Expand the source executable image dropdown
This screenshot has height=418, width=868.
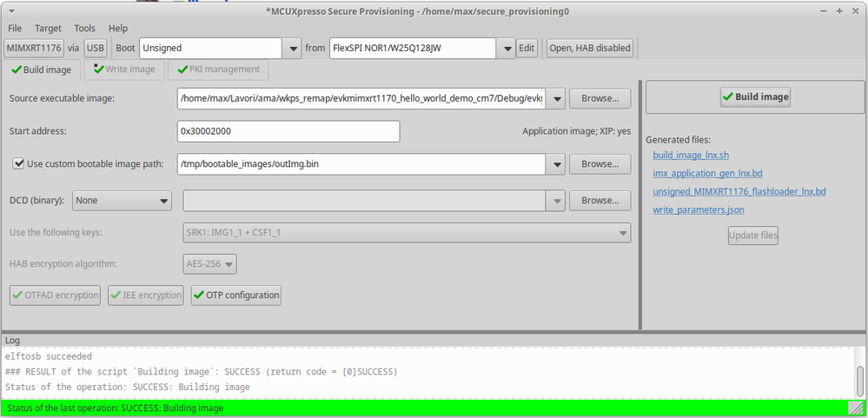pyautogui.click(x=556, y=98)
